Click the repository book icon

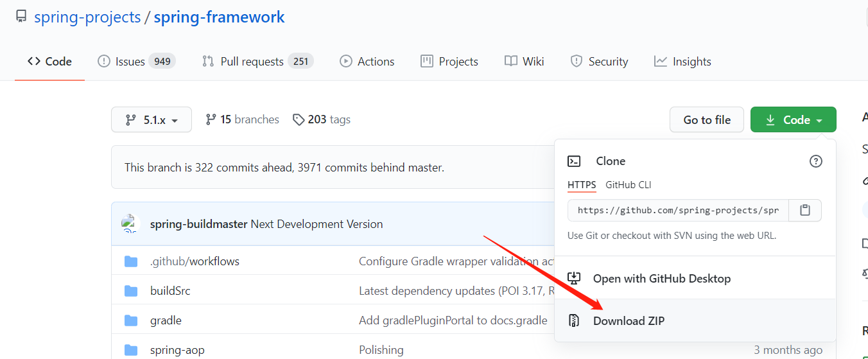click(x=21, y=17)
